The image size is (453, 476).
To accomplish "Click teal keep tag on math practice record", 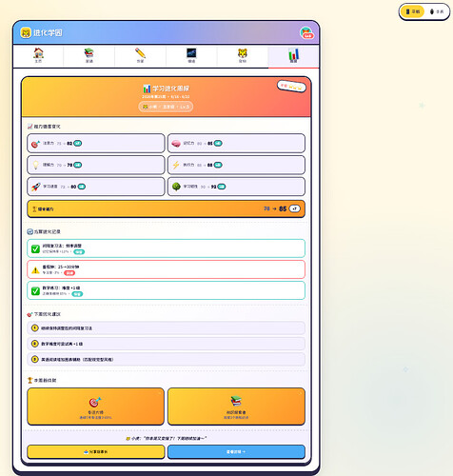I will pyautogui.click(x=77, y=294).
